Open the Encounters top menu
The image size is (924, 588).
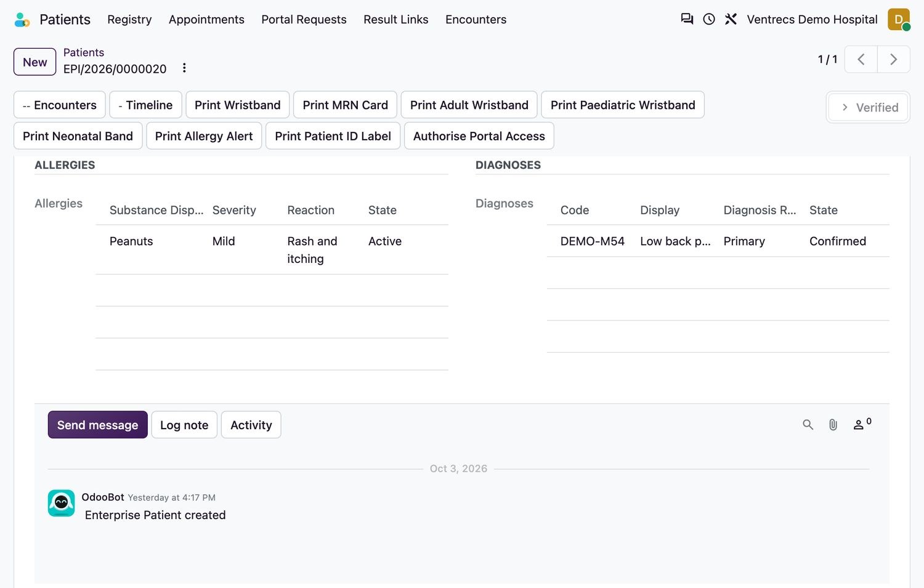[476, 20]
